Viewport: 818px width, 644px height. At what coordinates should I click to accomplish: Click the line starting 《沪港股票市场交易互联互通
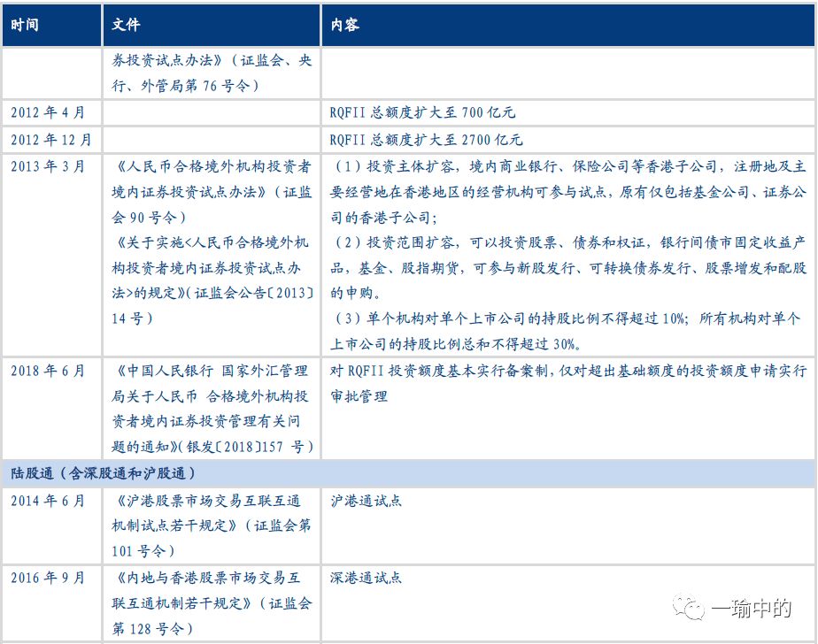click(207, 501)
